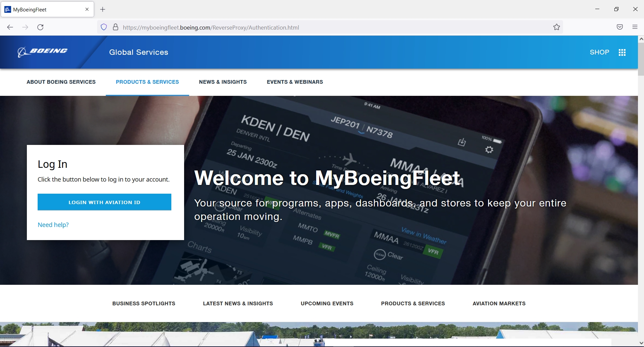Click the shield tracking protection icon

[104, 27]
